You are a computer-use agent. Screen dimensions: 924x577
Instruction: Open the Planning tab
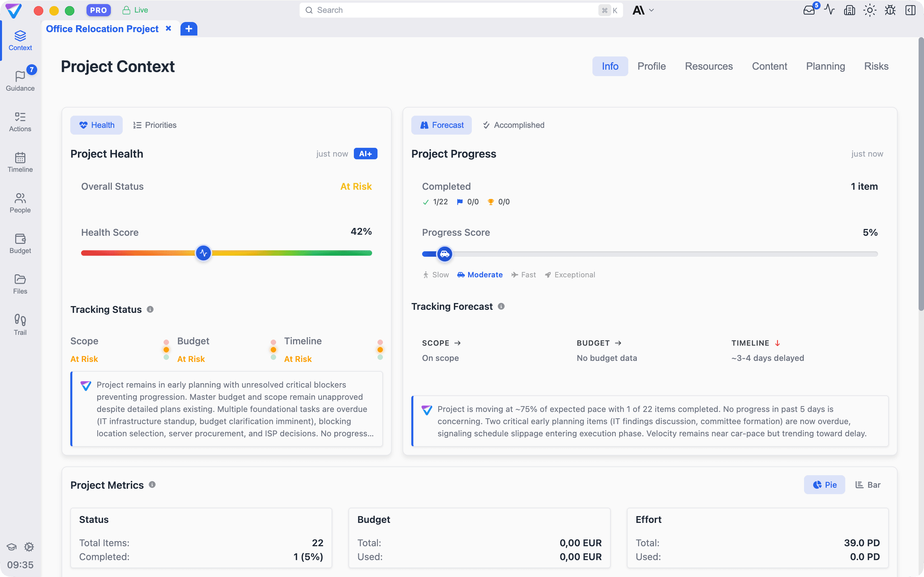tap(825, 66)
